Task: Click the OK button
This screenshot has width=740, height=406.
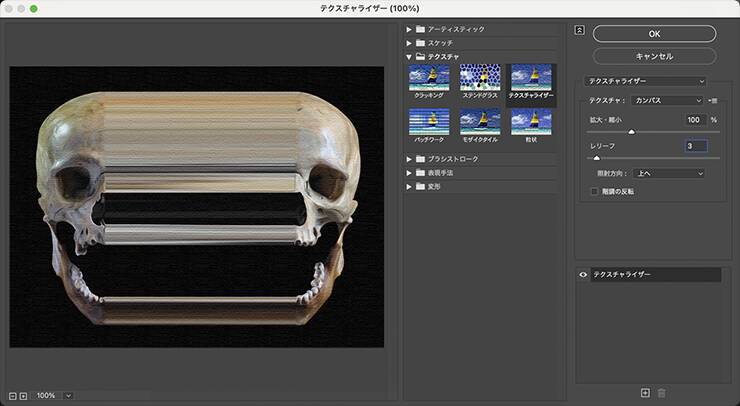Action: (x=654, y=34)
